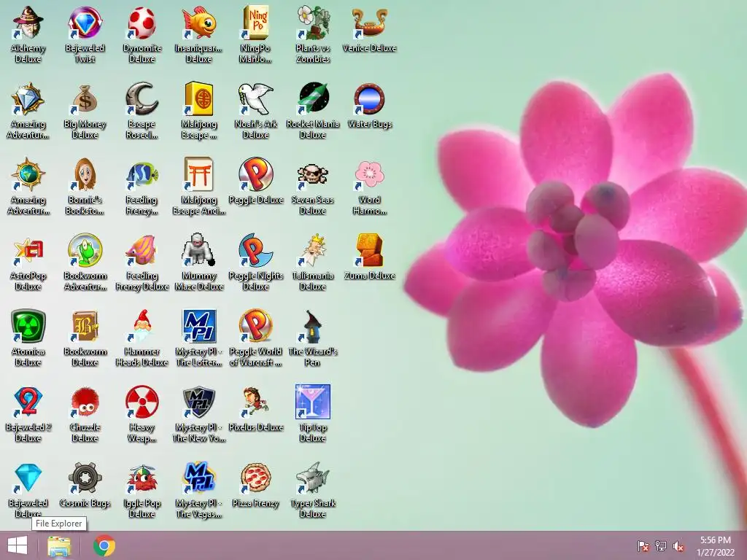Select the Peggle Nights Deluxe icon
Screen dimensions: 747x560
coord(256,251)
